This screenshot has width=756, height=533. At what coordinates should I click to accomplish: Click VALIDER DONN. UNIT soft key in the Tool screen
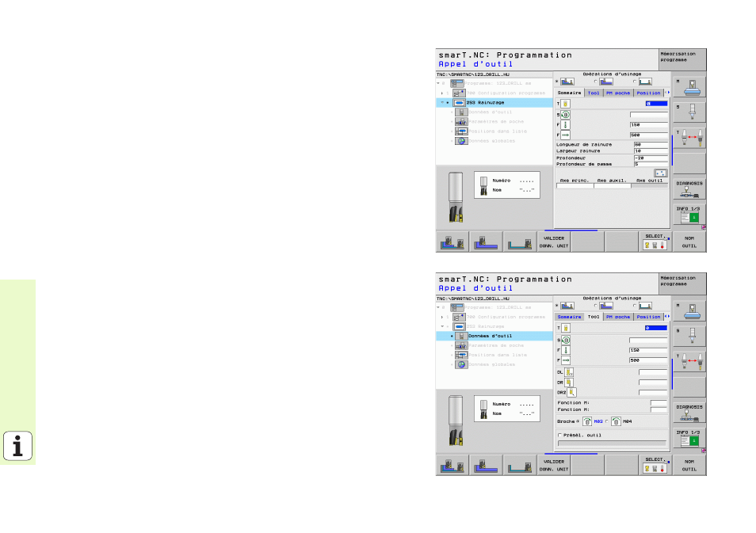pyautogui.click(x=553, y=466)
